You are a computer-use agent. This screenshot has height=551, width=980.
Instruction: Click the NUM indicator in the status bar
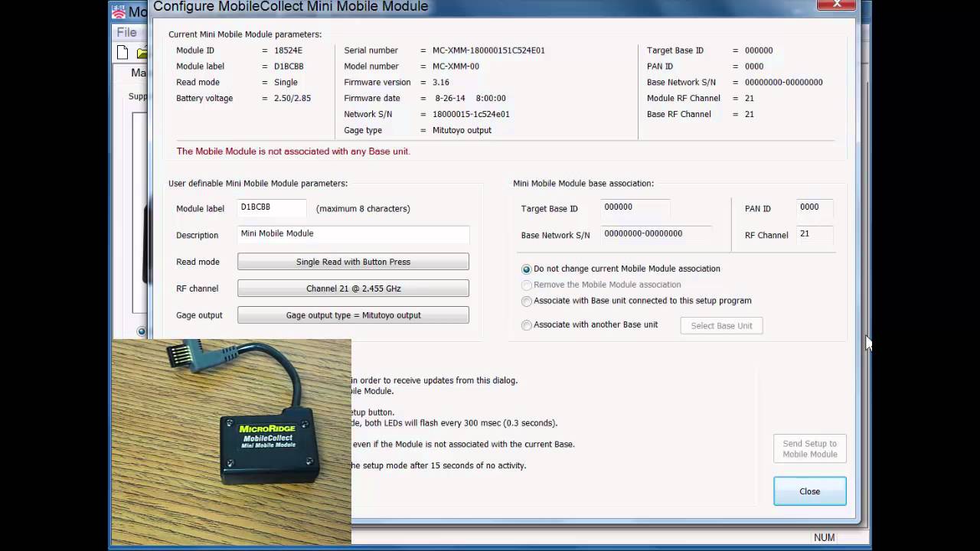click(x=824, y=537)
